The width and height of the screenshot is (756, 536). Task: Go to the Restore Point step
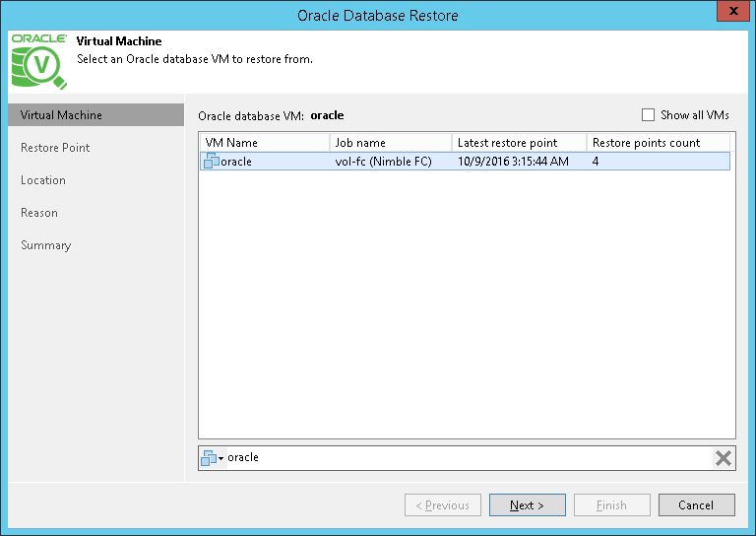[x=55, y=148]
